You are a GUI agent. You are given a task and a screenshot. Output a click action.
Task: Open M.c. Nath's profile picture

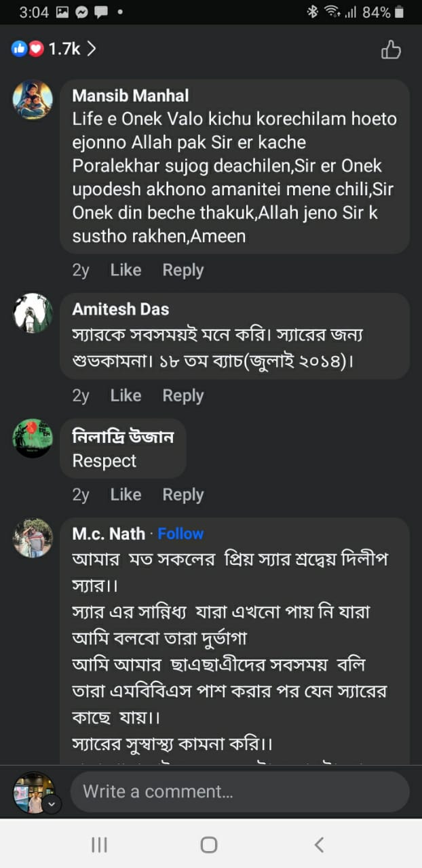coord(33,538)
